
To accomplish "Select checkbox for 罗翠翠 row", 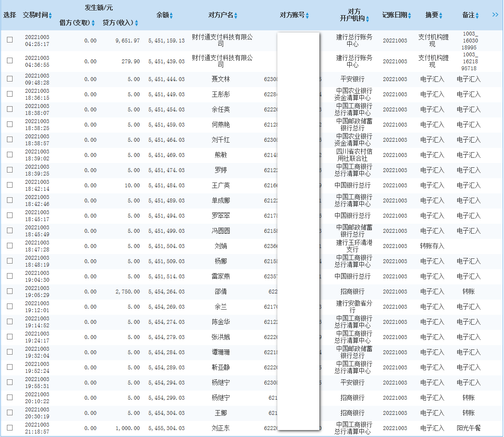I will [x=10, y=215].
